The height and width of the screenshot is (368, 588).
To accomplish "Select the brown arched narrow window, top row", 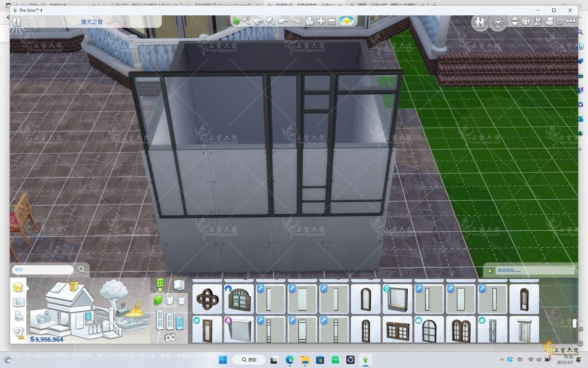I will coord(366,299).
